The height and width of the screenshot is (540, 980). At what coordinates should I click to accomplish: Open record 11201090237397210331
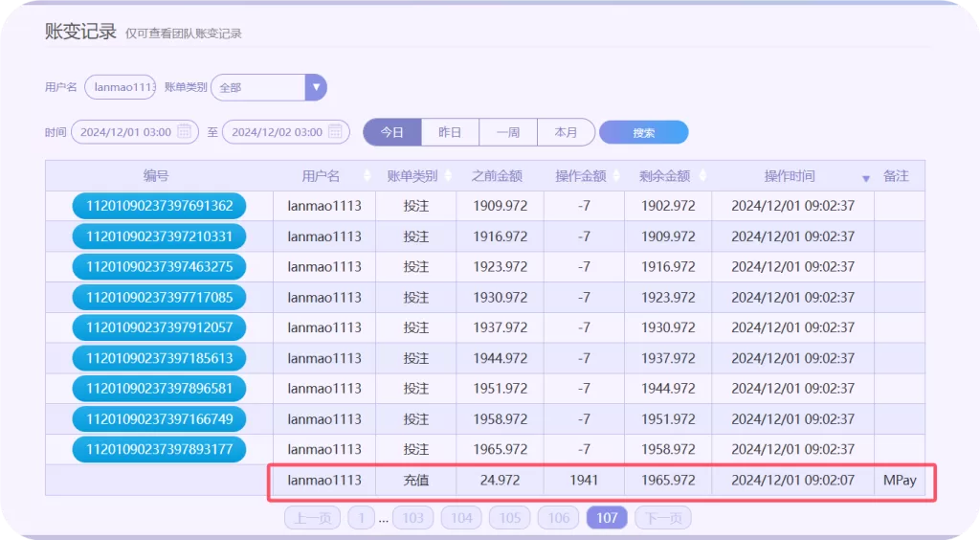160,236
